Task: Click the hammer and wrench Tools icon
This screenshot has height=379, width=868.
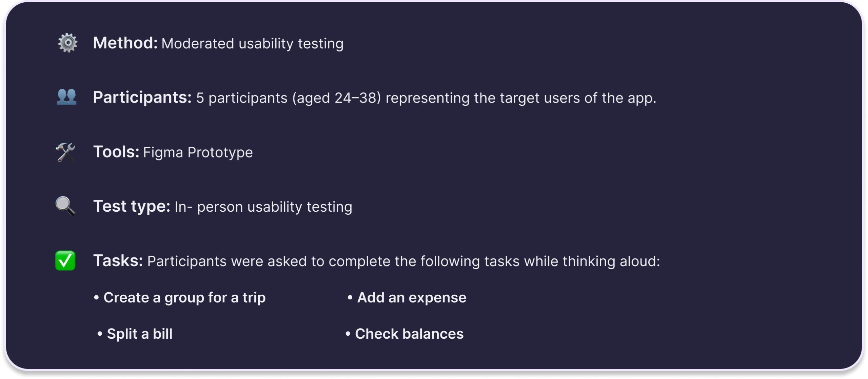Action: (65, 152)
